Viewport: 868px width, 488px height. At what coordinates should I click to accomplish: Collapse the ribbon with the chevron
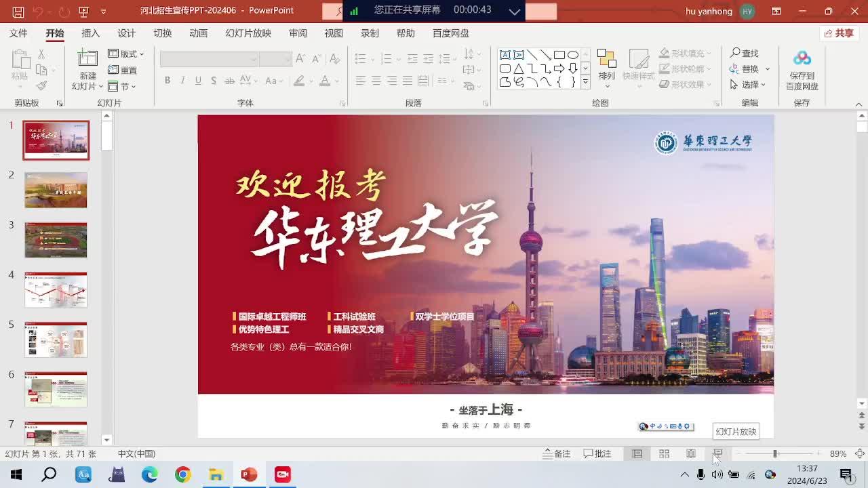coord(859,104)
